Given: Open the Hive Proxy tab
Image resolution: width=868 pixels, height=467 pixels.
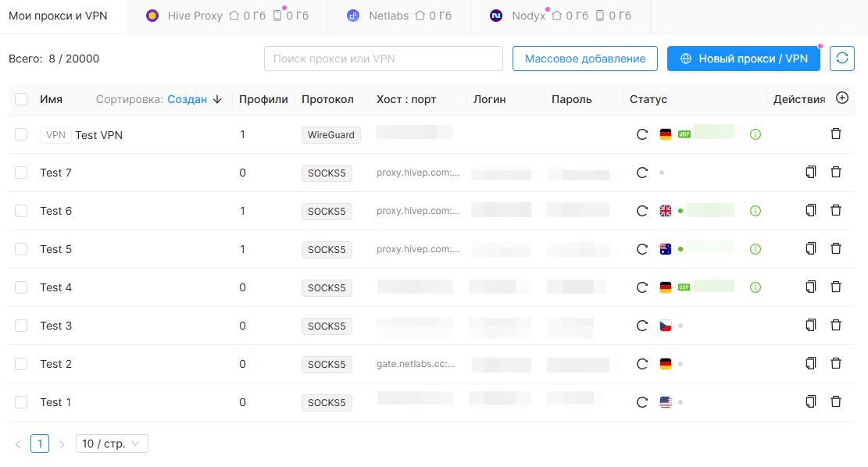Looking at the screenshot, I should (227, 16).
